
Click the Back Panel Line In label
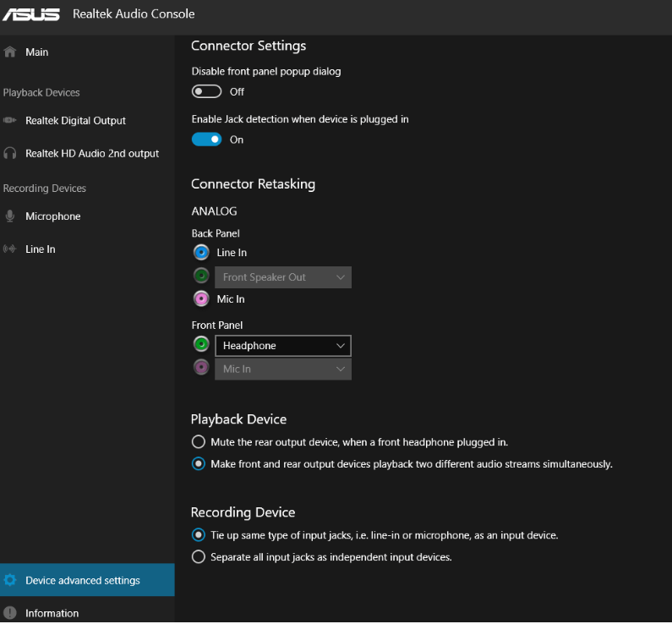(232, 253)
